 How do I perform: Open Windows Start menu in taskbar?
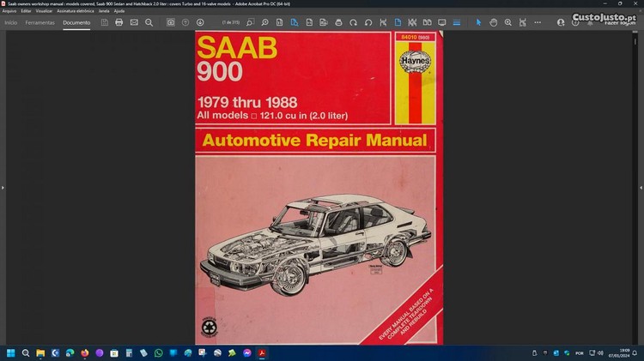pos(11,352)
